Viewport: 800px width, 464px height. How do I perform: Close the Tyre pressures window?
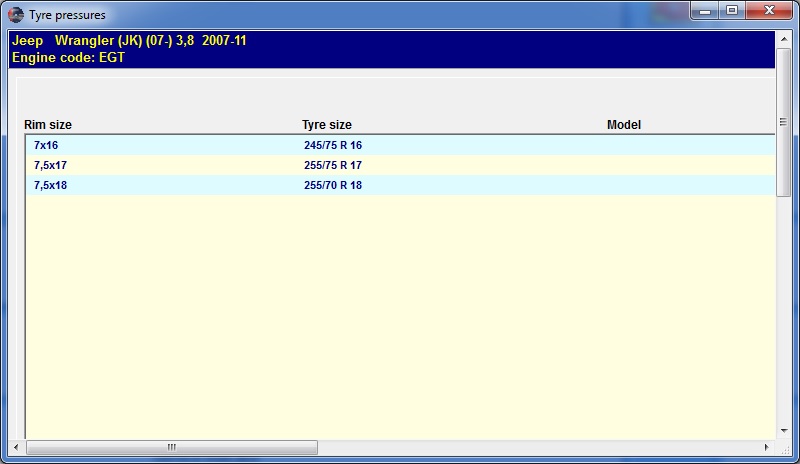tap(766, 12)
